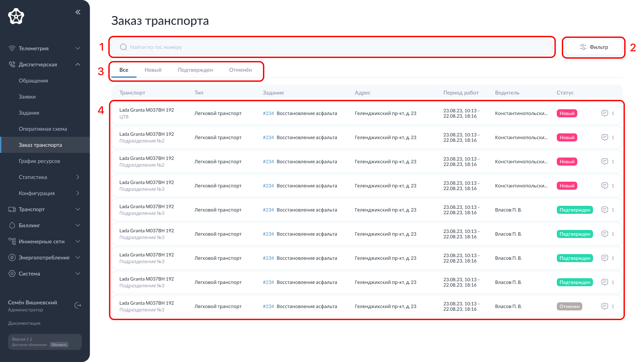Open the Телеметрия section icon
Screen dimensions: 644x362
(12, 48)
